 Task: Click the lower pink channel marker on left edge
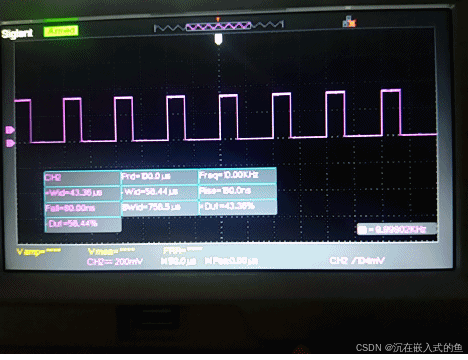pyautogui.click(x=10, y=143)
